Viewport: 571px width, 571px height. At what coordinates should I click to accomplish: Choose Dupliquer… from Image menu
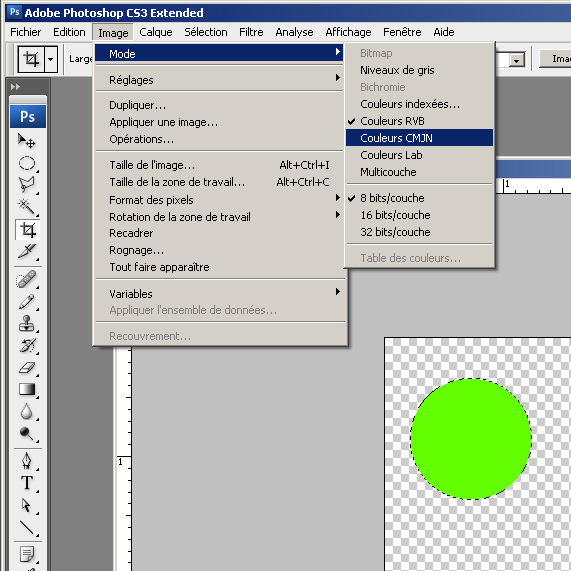(x=219, y=105)
